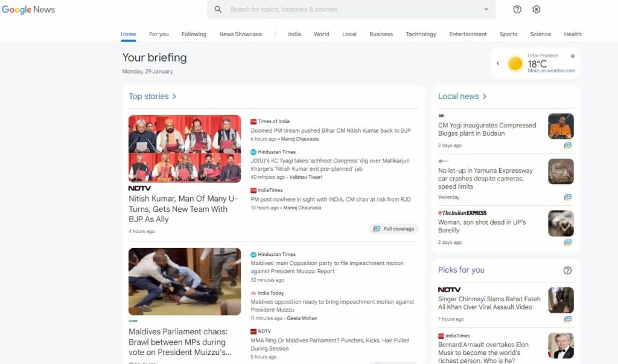Select the World tab

pyautogui.click(x=321, y=34)
